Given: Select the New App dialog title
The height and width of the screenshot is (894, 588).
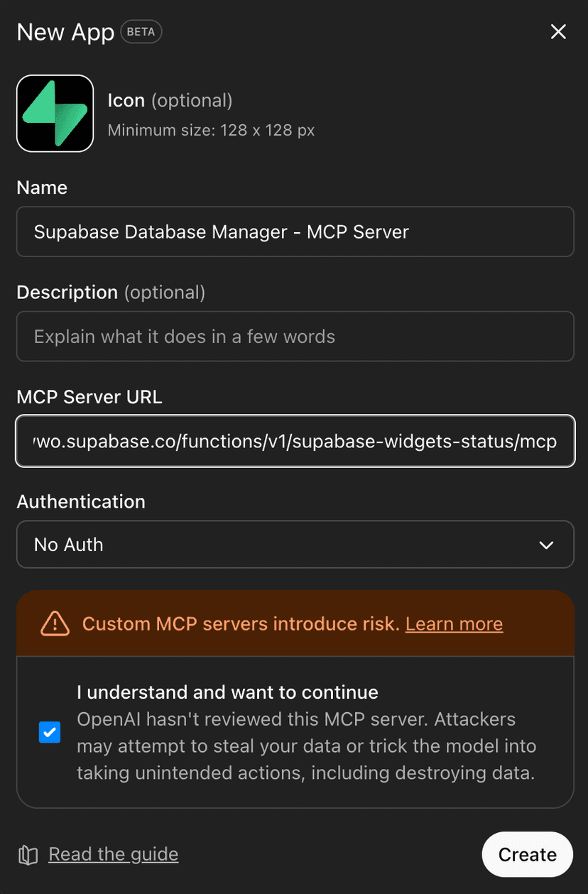Looking at the screenshot, I should click(65, 31).
